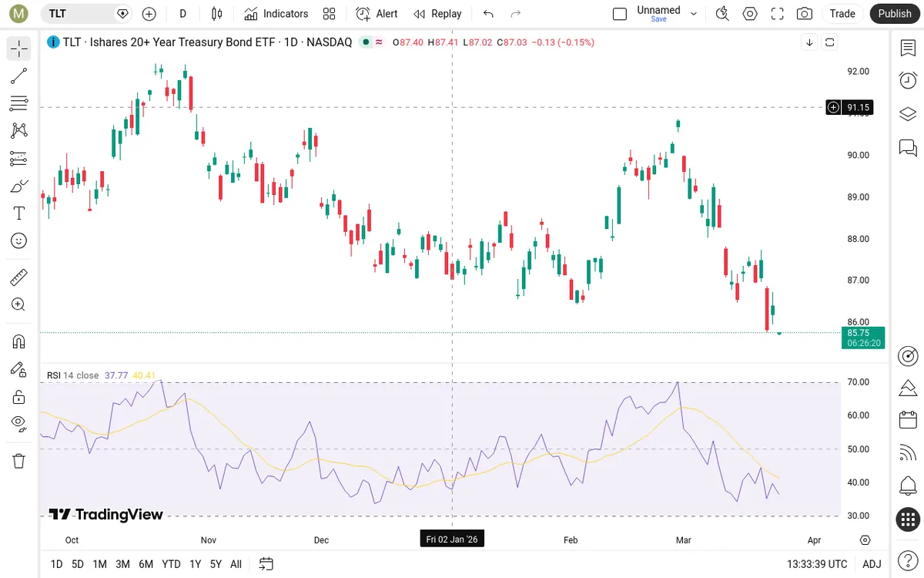924x578 pixels.
Task: Hide all drawings with eye icon
Action: [19, 423]
